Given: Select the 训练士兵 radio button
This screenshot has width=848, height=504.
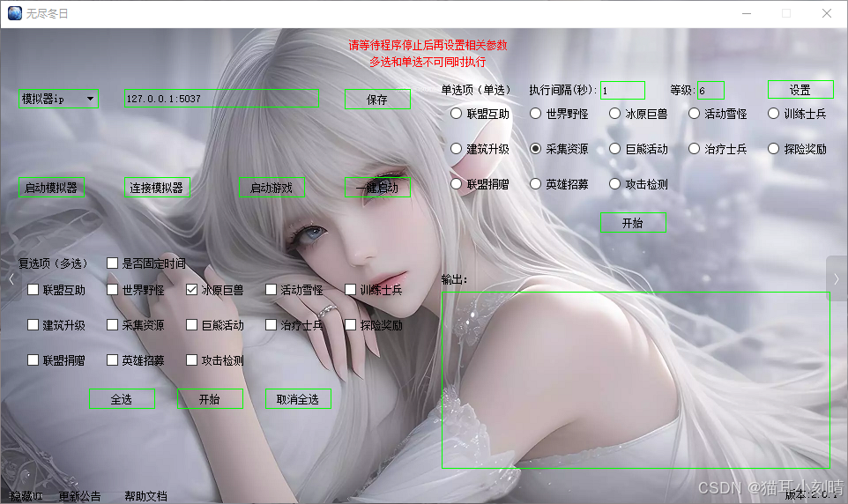Looking at the screenshot, I should coord(773,114).
